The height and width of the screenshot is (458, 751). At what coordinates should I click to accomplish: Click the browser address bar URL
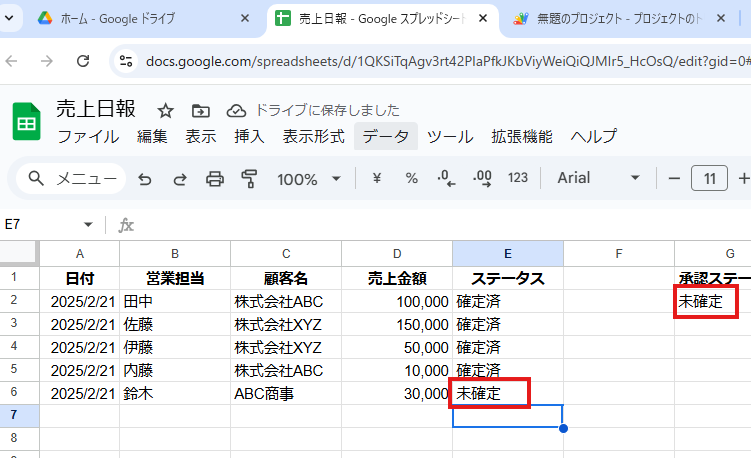448,61
